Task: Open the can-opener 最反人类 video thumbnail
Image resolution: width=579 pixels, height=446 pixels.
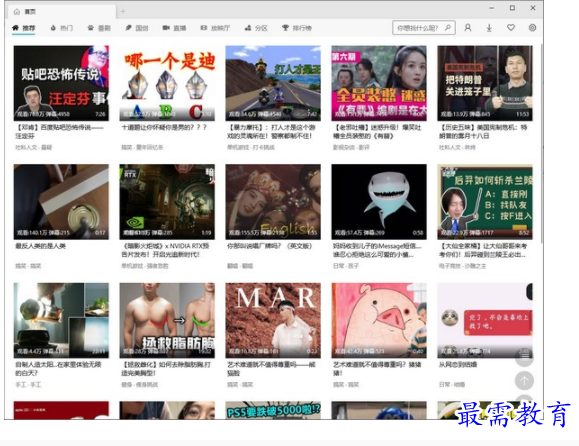Action: click(x=61, y=202)
